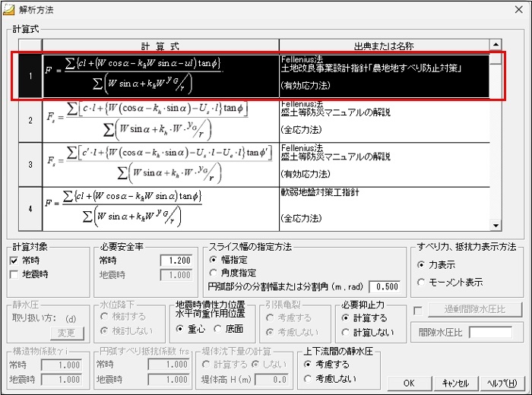Select 計算する for 堤体沈下量の計算
The height and width of the screenshot is (395, 532).
pyautogui.click(x=206, y=365)
